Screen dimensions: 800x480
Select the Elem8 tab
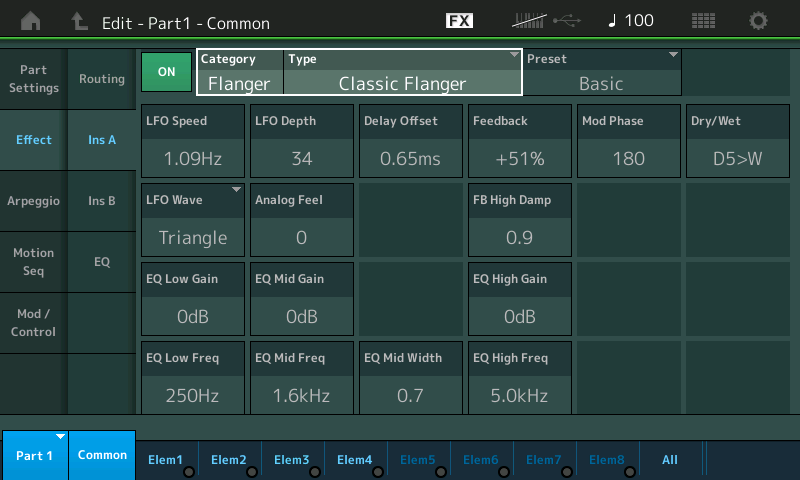608,460
